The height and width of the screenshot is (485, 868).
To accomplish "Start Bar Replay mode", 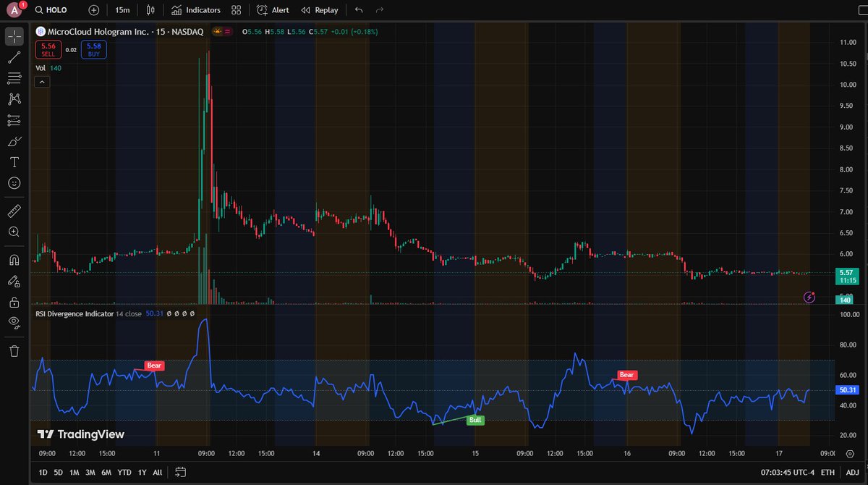I will (320, 10).
